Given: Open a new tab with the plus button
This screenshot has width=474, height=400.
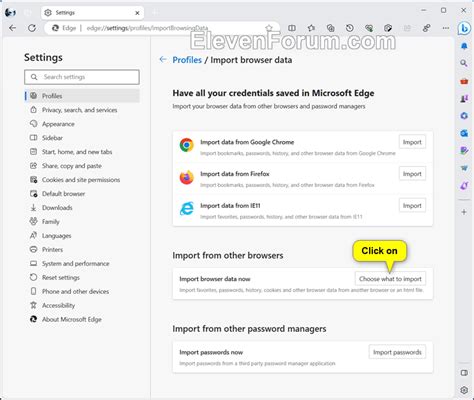Looking at the screenshot, I should [x=155, y=13].
